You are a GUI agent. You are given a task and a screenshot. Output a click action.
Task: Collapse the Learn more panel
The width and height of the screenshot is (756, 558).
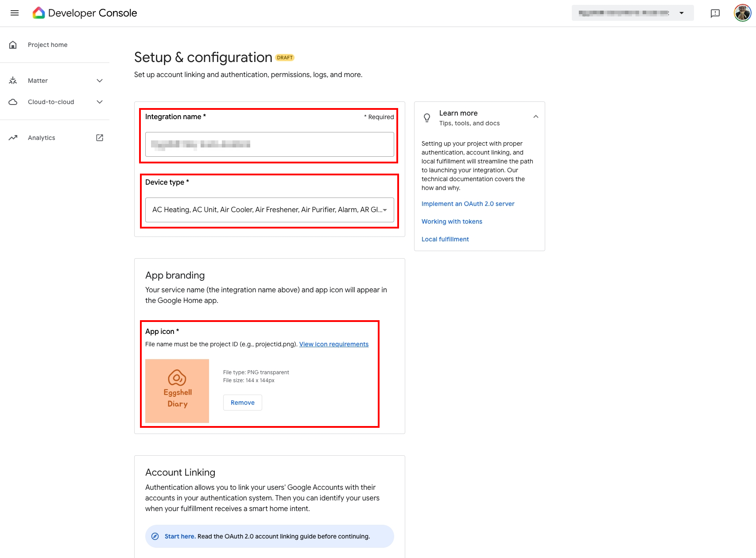[536, 117]
